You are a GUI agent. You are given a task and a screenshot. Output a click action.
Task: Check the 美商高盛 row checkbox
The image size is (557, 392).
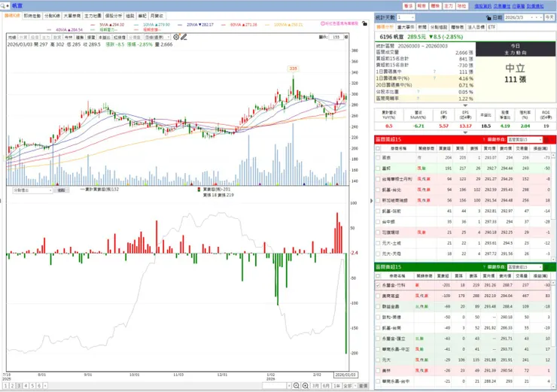point(378,296)
